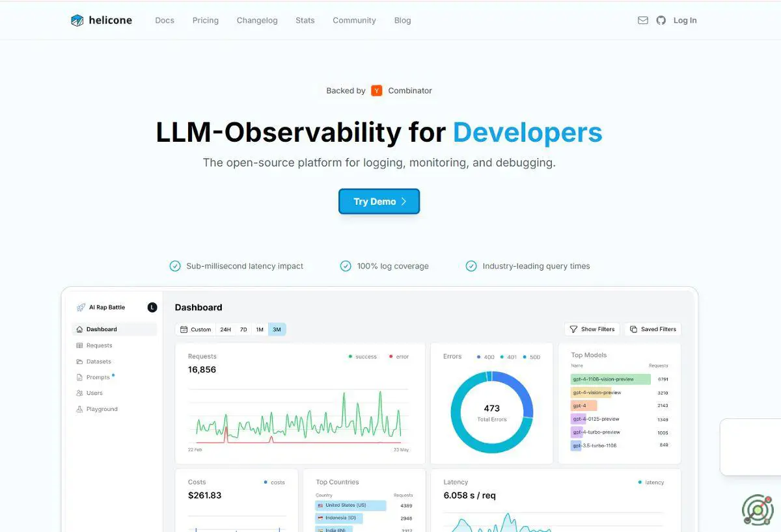This screenshot has width=781, height=532.
Task: Click the gpt-4-1106-vision-preview green bar
Action: tap(610, 379)
